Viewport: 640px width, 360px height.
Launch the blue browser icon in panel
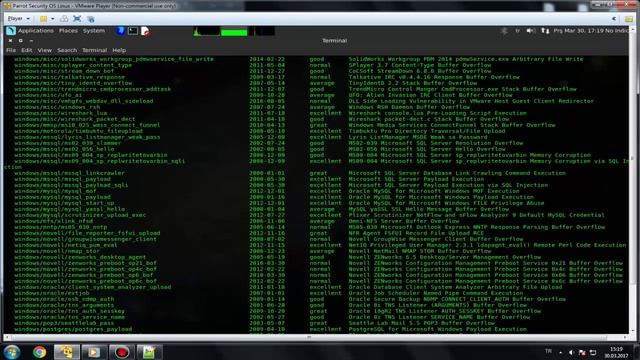tap(121, 31)
